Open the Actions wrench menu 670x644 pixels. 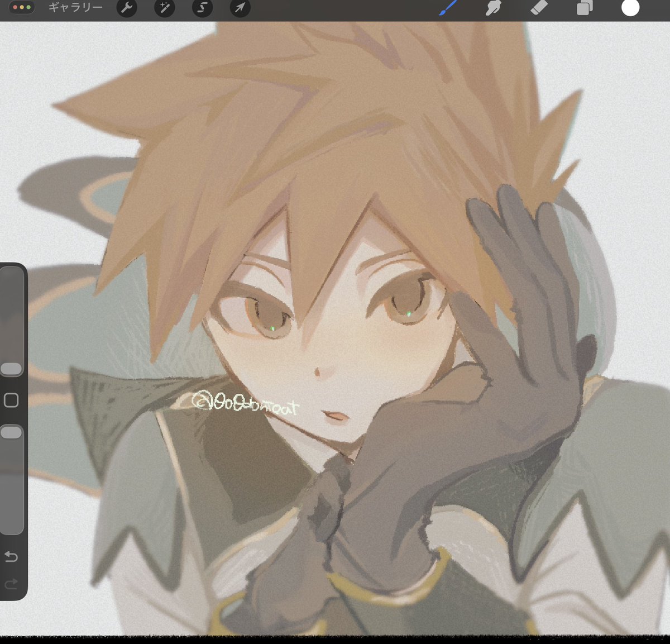(x=127, y=8)
